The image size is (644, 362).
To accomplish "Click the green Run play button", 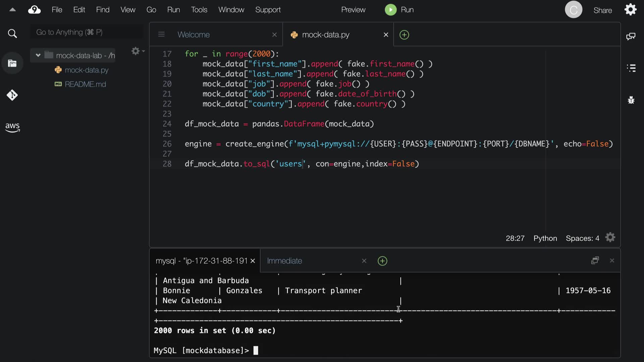I will [x=390, y=10].
